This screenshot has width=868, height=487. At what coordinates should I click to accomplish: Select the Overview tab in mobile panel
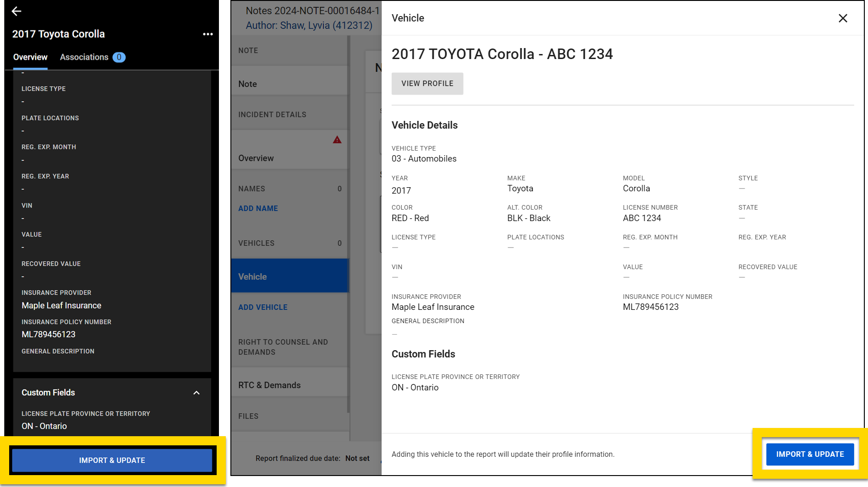(30, 57)
